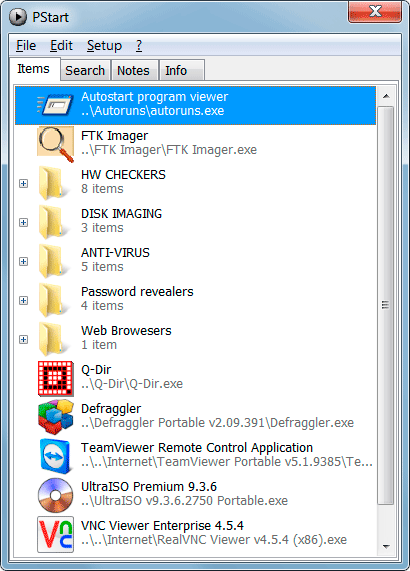Click the '8 items' count text

click(x=102, y=189)
